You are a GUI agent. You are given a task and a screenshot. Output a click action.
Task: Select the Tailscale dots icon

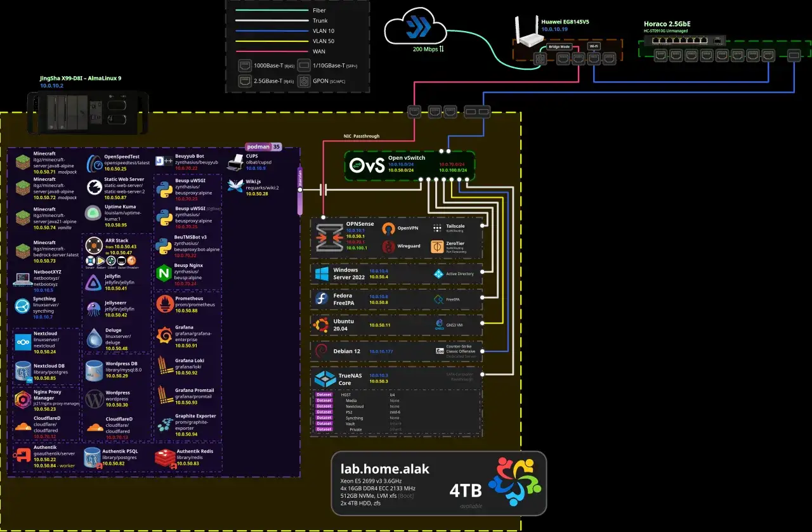point(438,228)
